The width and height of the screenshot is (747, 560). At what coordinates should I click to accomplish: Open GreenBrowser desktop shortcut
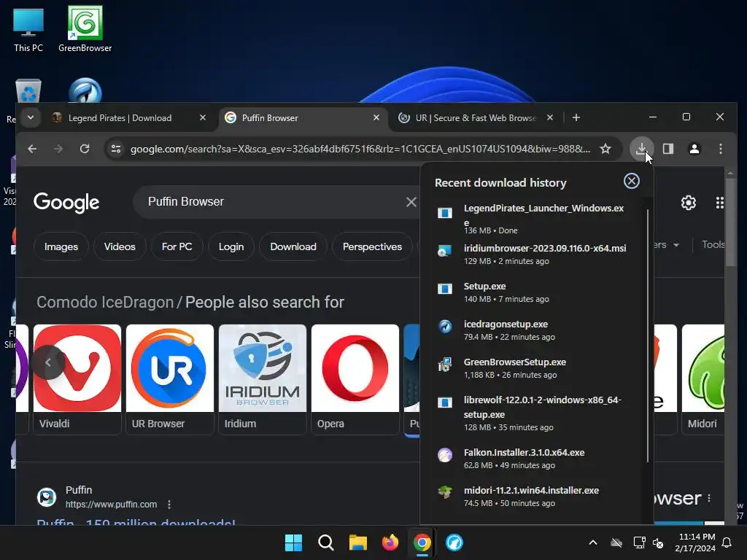coord(85,29)
